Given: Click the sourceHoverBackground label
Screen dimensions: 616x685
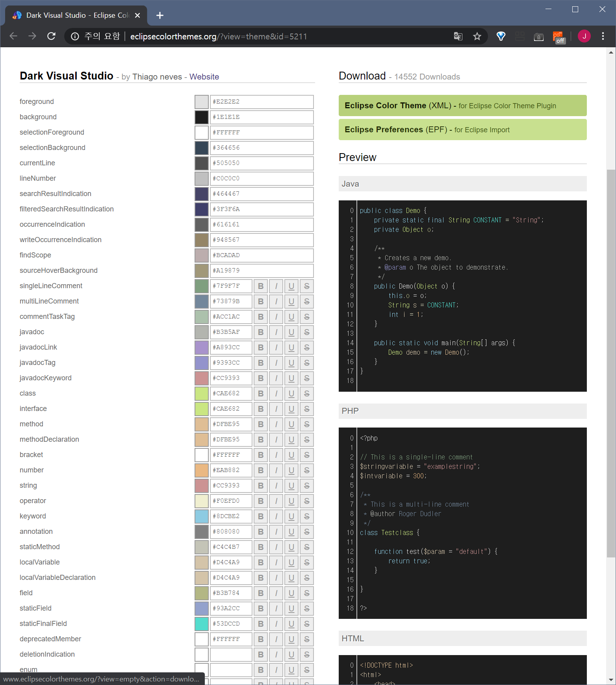Looking at the screenshot, I should [x=59, y=270].
